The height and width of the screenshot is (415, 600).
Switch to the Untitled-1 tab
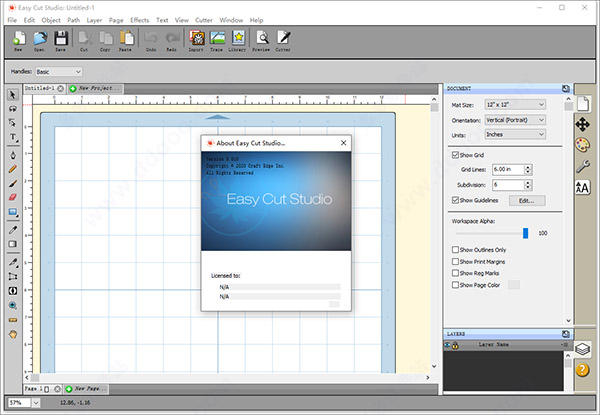click(39, 89)
